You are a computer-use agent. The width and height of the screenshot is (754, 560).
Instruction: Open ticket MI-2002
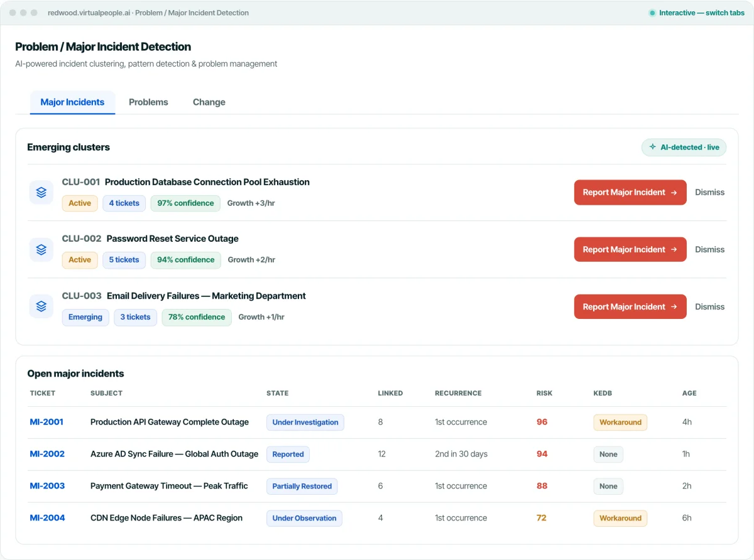[47, 454]
